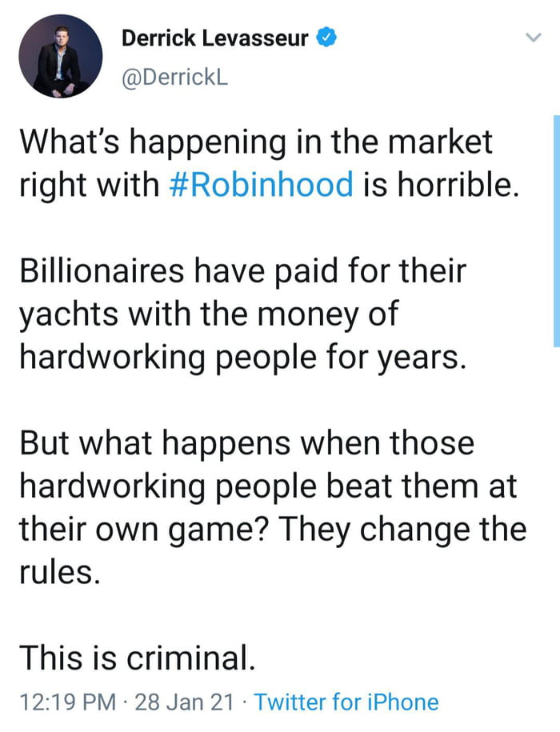Screen dimensions: 560x732
Task: Select the 28 Jan 21 date
Action: click(184, 702)
